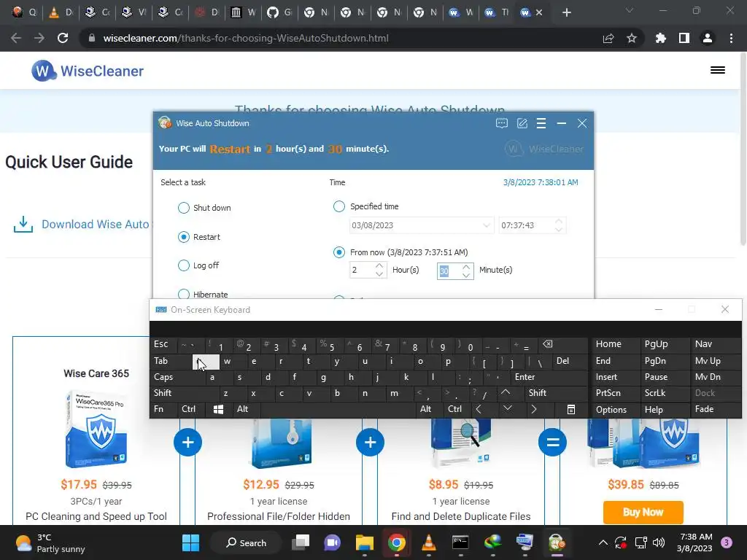Tap the Windows logo key on On-Screen Keyboard

tap(218, 409)
